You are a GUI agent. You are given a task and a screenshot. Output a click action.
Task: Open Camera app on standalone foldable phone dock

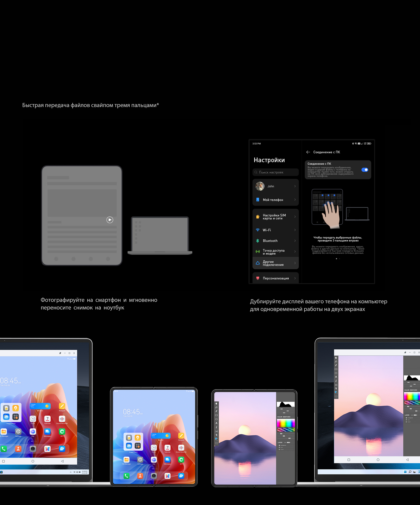pyautogui.click(x=154, y=476)
